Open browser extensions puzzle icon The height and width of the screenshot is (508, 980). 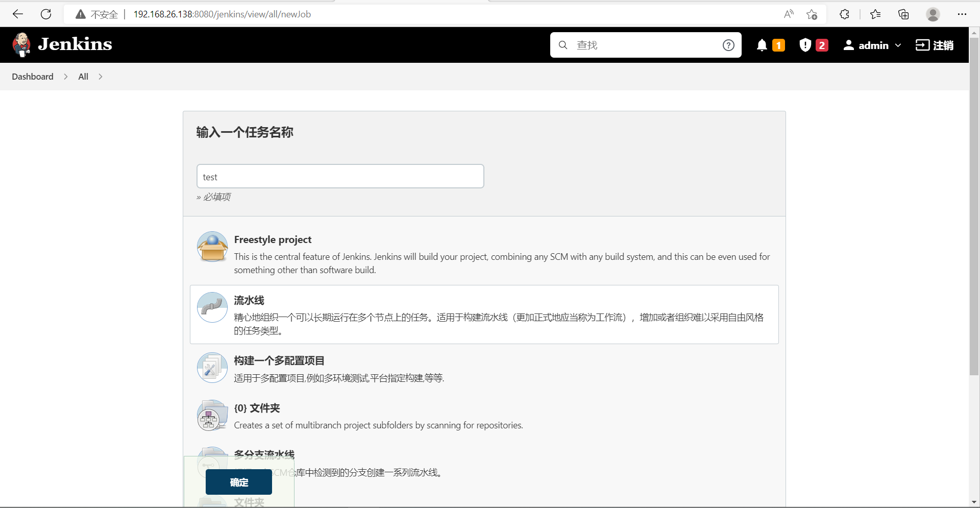pyautogui.click(x=844, y=14)
